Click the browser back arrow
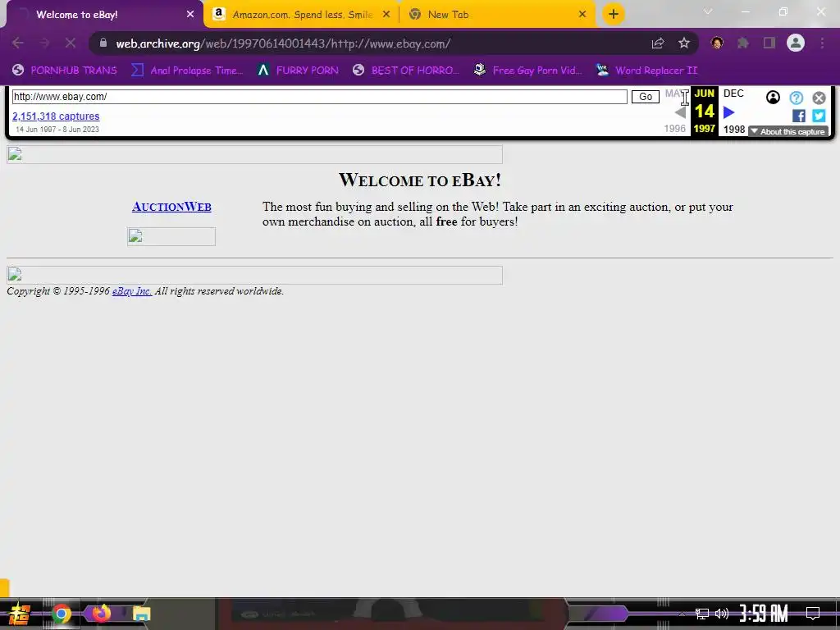 [x=18, y=43]
